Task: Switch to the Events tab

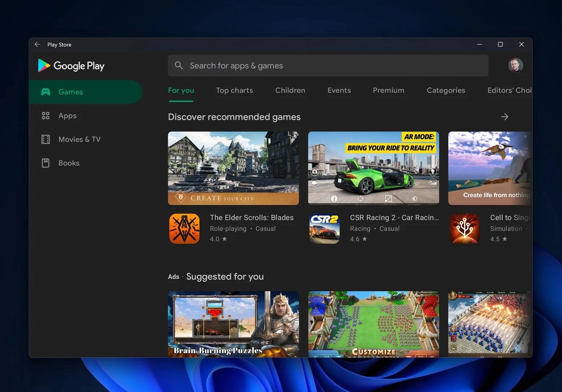Action: (x=339, y=90)
